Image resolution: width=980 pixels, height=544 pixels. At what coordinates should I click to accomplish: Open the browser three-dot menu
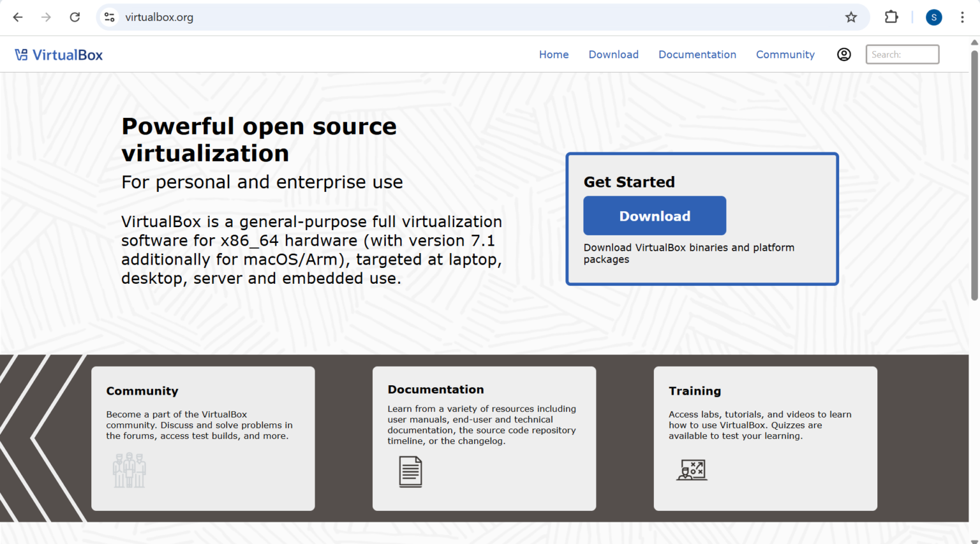[962, 17]
